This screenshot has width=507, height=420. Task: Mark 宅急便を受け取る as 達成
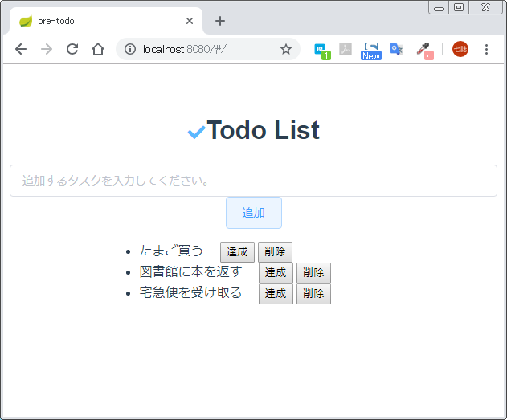pos(276,294)
